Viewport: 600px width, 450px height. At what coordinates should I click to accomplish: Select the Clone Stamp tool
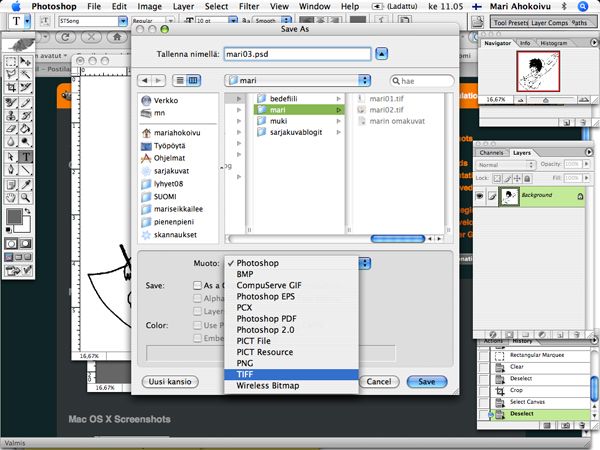[x=11, y=116]
